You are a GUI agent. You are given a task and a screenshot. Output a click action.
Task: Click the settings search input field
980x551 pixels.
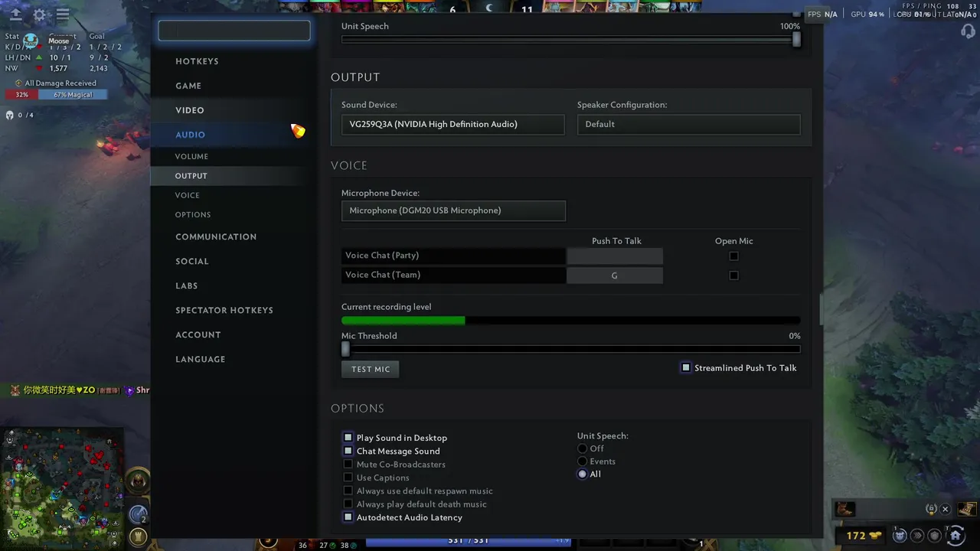tap(234, 31)
